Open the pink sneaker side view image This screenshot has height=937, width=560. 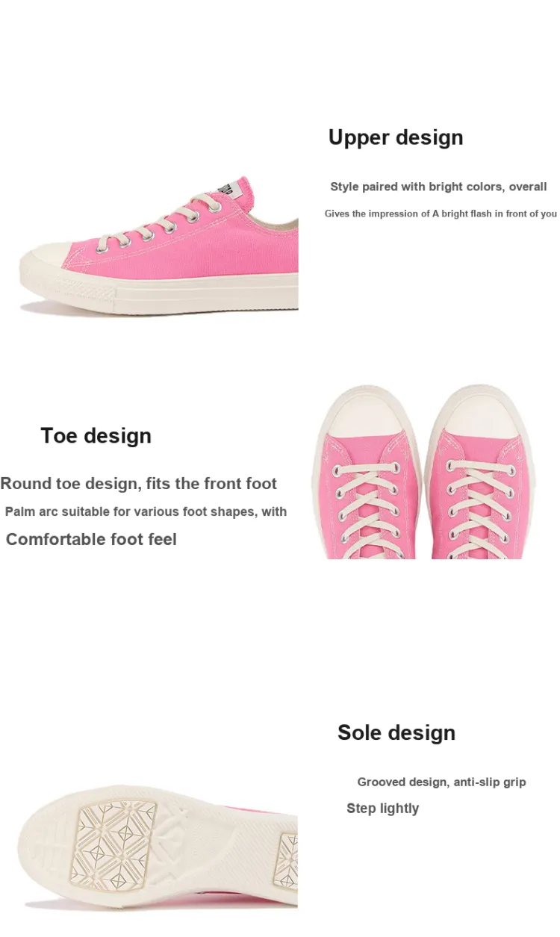[x=158, y=245]
